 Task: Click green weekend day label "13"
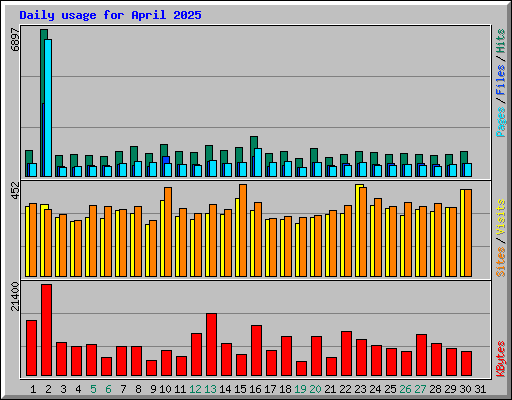coord(210,389)
